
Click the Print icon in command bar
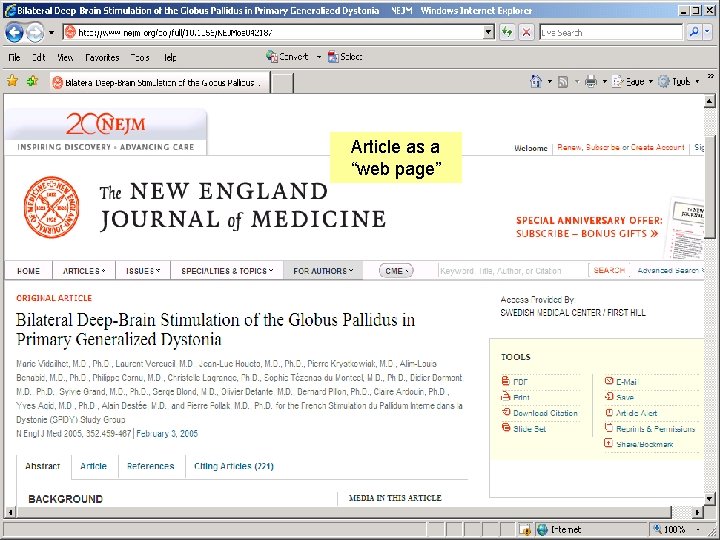point(591,81)
